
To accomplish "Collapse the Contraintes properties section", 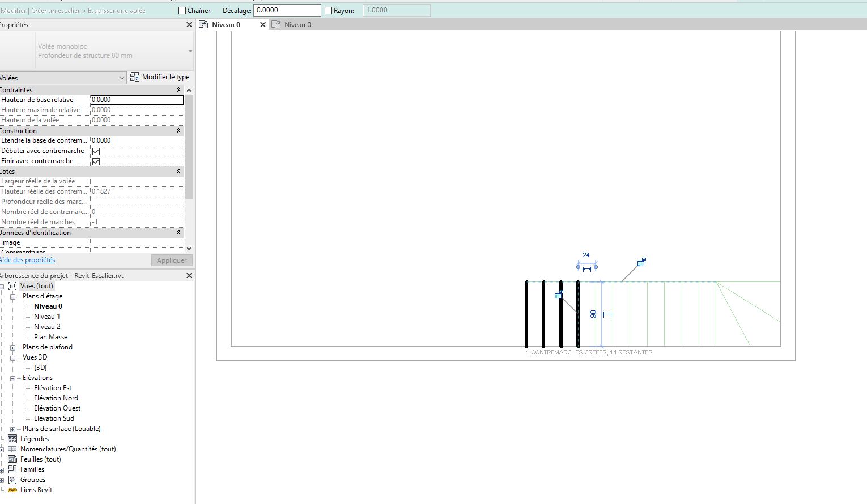I will [179, 90].
